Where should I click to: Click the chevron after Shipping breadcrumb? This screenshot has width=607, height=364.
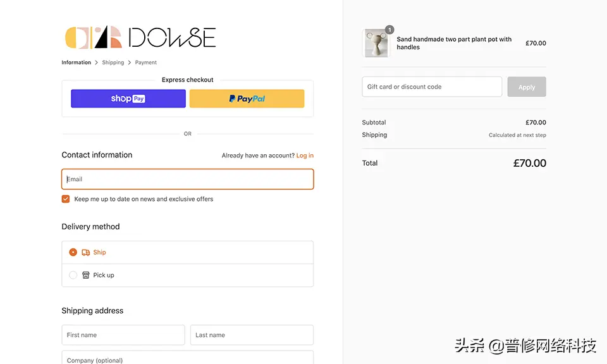point(130,63)
